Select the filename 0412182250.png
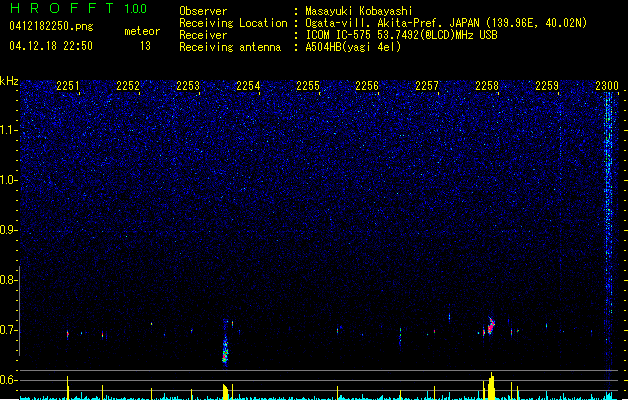Image resolution: width=629 pixels, height=400 pixels. [51, 26]
